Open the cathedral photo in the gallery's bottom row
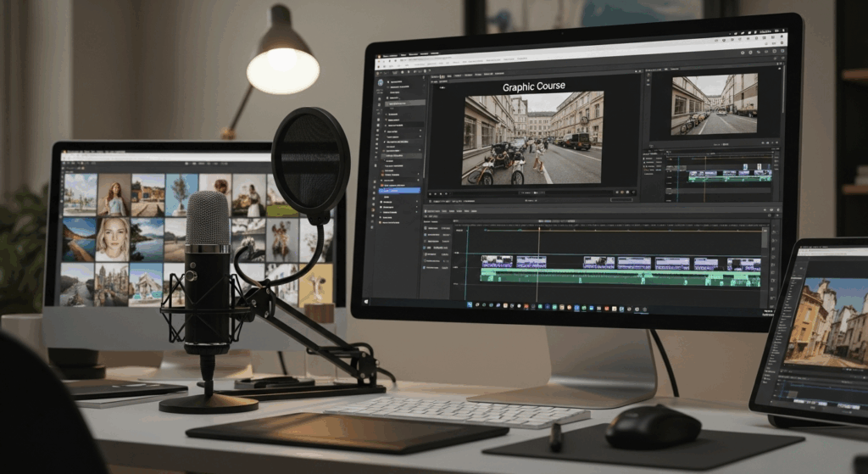 click(112, 285)
